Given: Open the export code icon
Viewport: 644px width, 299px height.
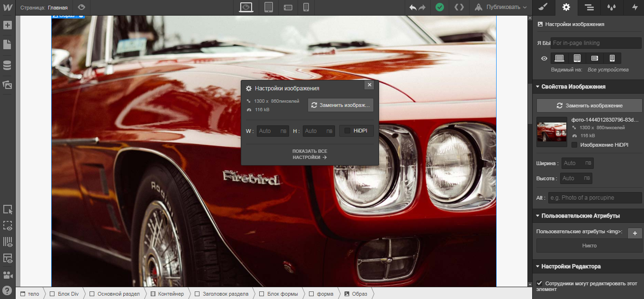Looking at the screenshot, I should [459, 7].
